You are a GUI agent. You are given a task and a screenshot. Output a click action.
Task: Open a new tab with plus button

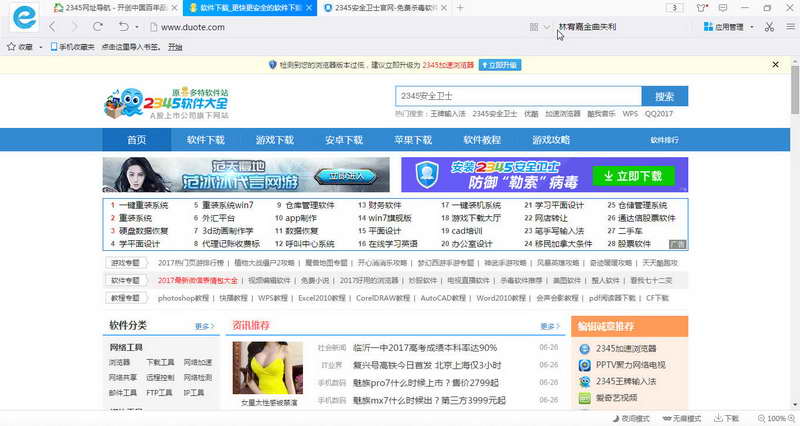pyautogui.click(x=460, y=8)
